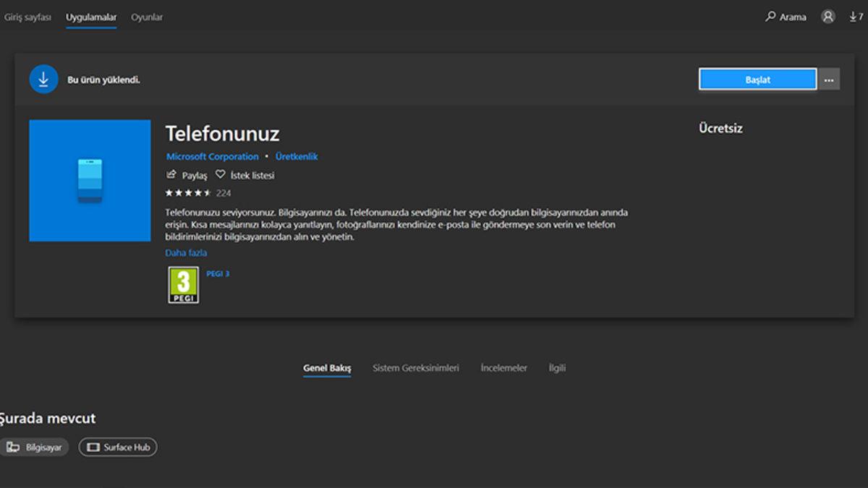The width and height of the screenshot is (868, 488).
Task: Open the more options ellipsis menu
Action: point(828,79)
